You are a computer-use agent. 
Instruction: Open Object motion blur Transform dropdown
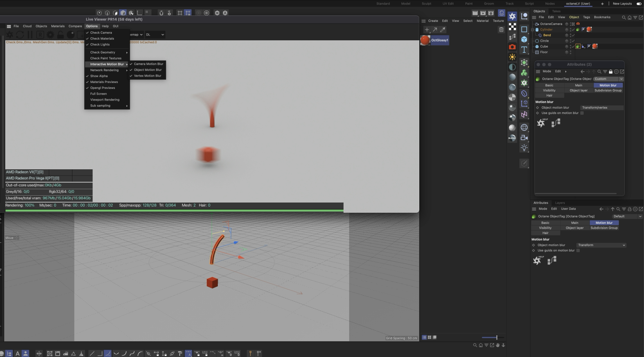coord(601,245)
